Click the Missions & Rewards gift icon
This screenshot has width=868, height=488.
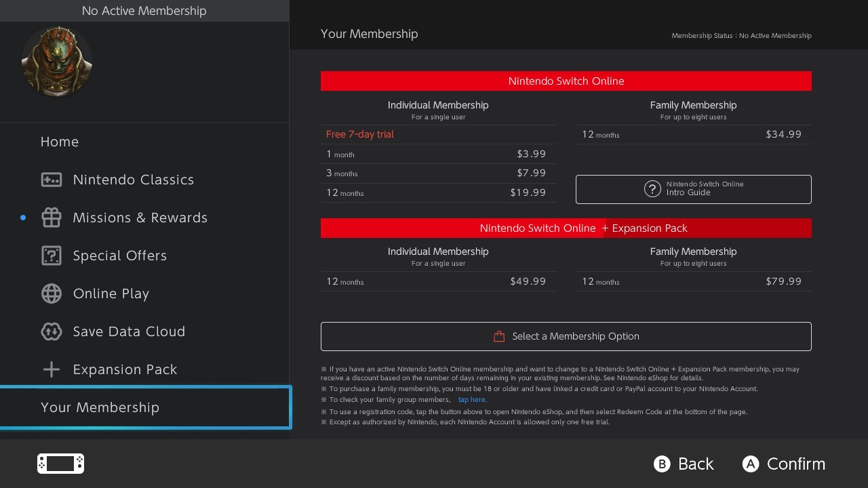pos(52,218)
